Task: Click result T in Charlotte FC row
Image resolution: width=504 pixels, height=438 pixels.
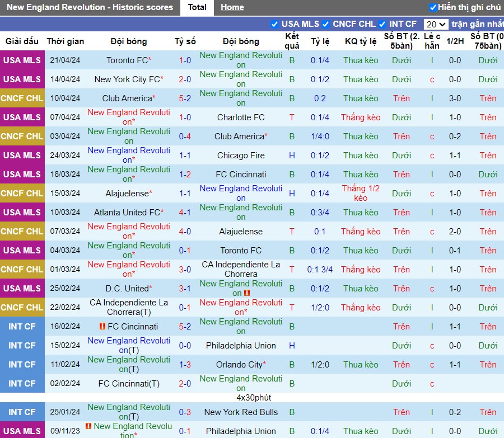Action: pos(292,117)
